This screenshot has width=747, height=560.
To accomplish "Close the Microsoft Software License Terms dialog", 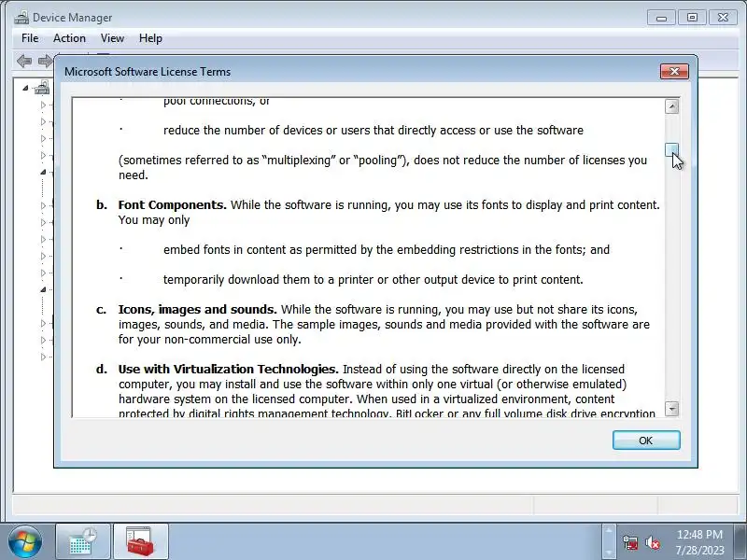I will tap(674, 72).
